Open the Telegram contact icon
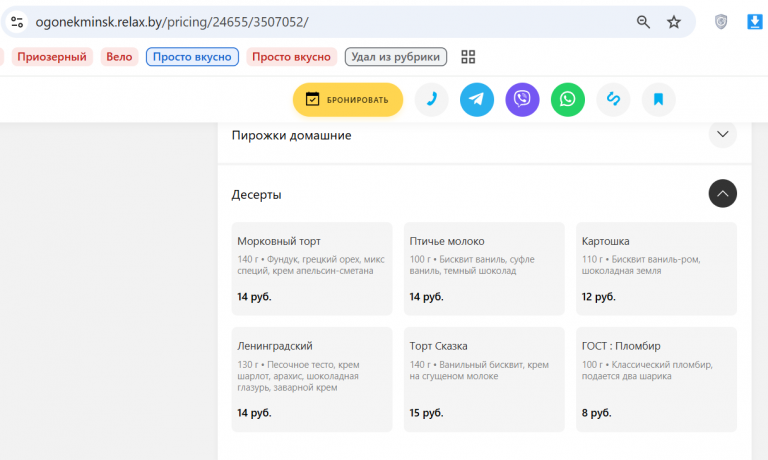 click(477, 99)
